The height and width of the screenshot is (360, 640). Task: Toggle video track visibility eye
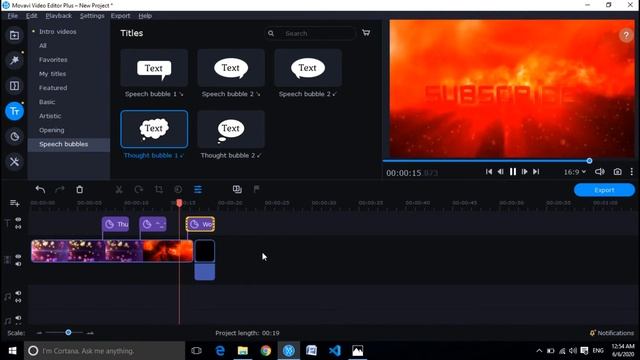18,257
